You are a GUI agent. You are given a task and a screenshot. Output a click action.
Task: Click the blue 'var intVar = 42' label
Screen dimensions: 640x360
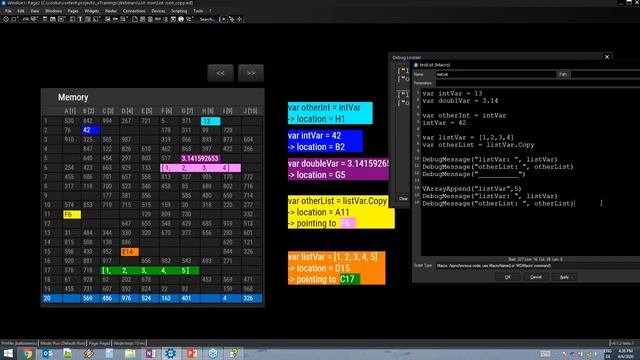tap(325, 141)
